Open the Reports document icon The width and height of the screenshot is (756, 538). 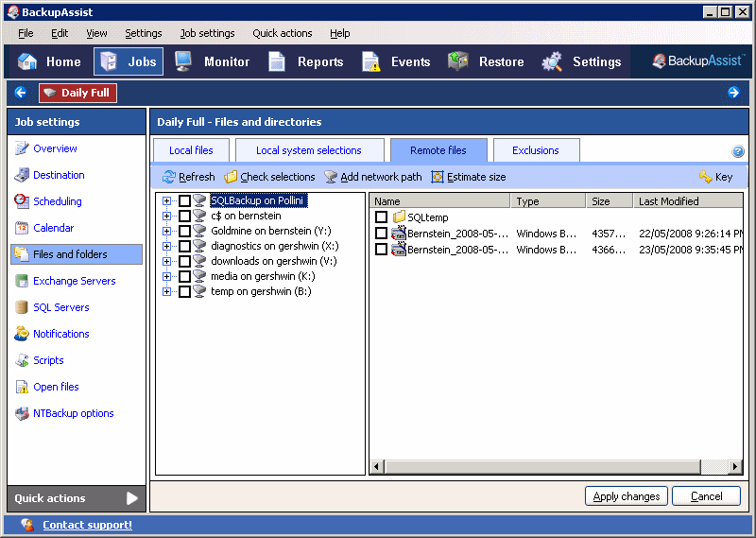277,61
